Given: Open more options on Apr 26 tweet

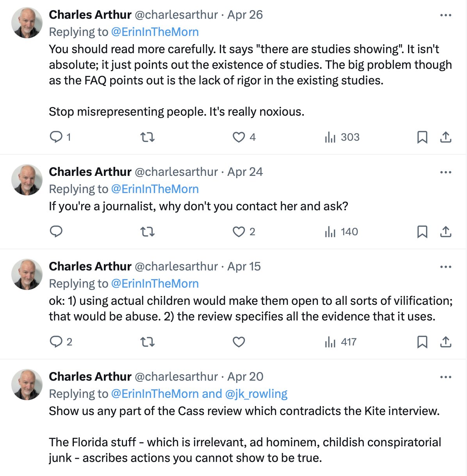Looking at the screenshot, I should (446, 15).
